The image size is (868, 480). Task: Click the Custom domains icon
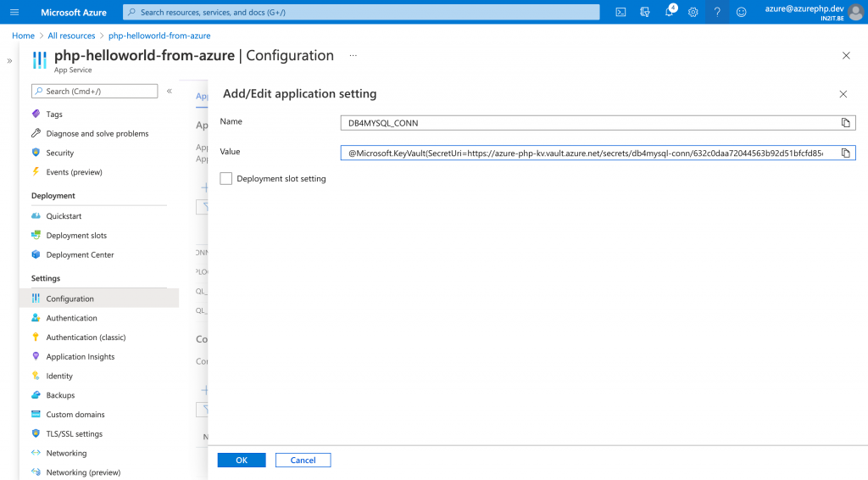point(36,414)
